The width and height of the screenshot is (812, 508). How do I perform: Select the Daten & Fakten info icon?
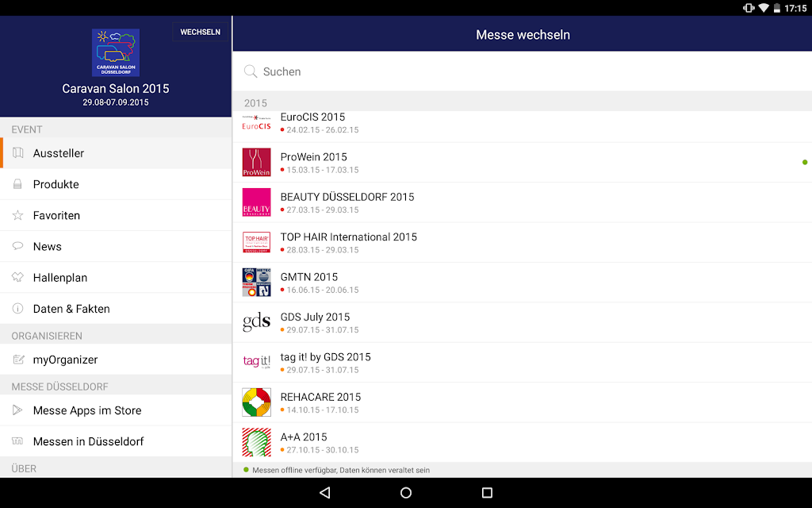pos(17,309)
